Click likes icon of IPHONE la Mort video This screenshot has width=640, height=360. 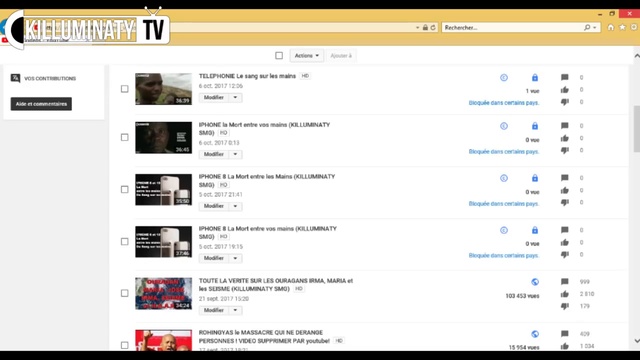[564, 138]
